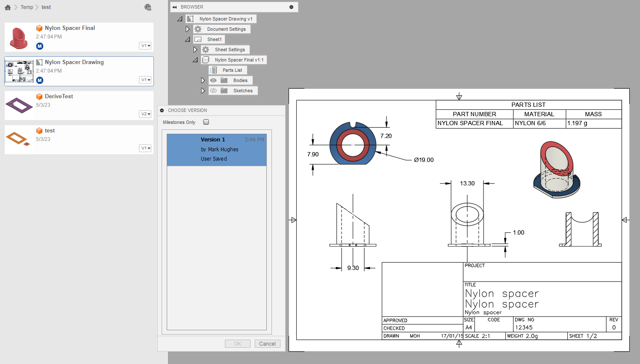Collapse the Sheet1 tree node

click(187, 39)
